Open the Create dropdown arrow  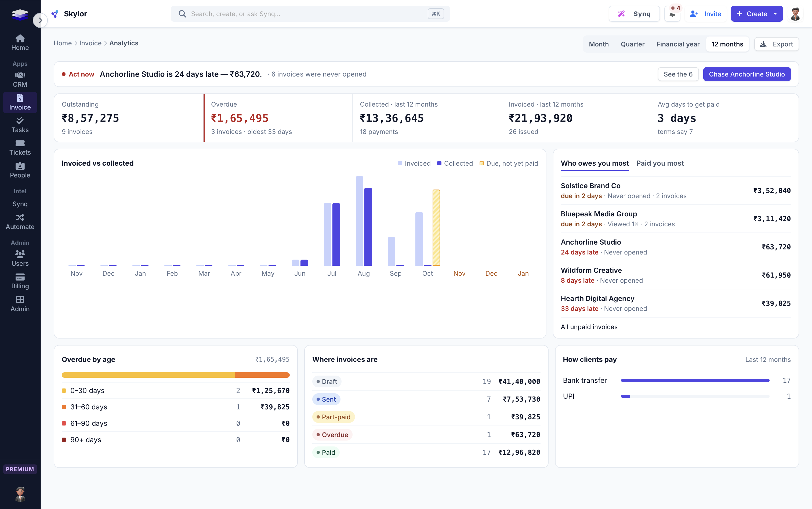coord(775,14)
